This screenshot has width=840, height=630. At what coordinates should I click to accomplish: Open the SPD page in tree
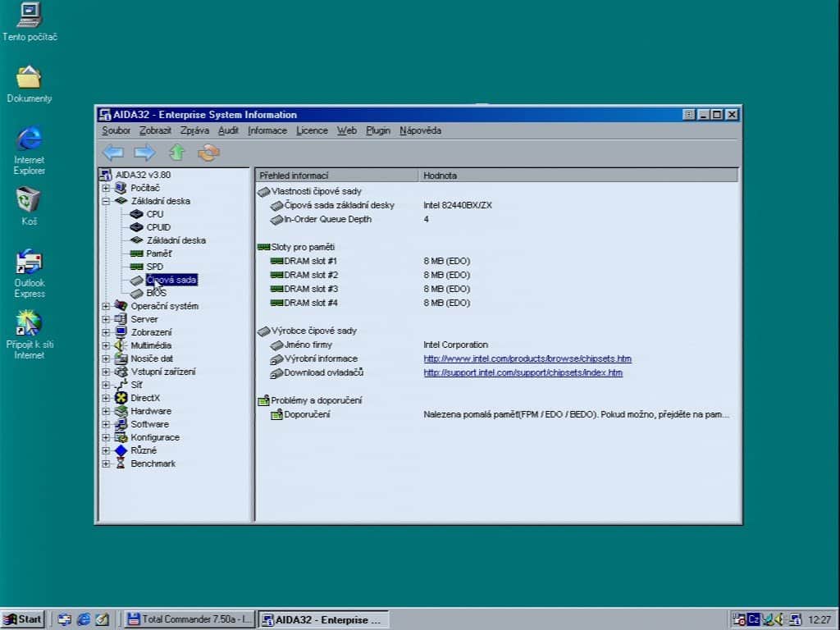pos(154,267)
